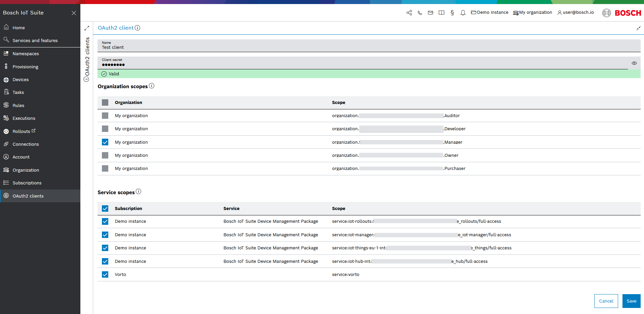Go to Home in the sidebar
Screen dimensions: 644x314
pos(40,28)
